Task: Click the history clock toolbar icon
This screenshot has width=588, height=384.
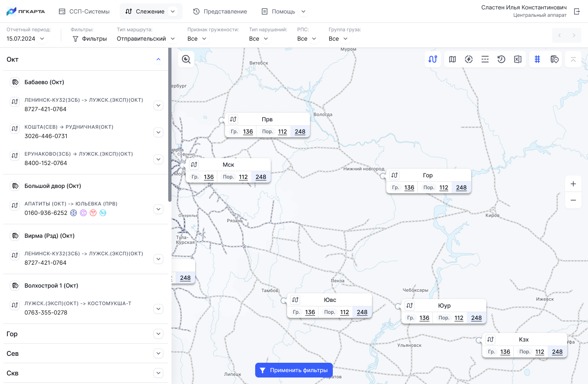Action: (501, 59)
